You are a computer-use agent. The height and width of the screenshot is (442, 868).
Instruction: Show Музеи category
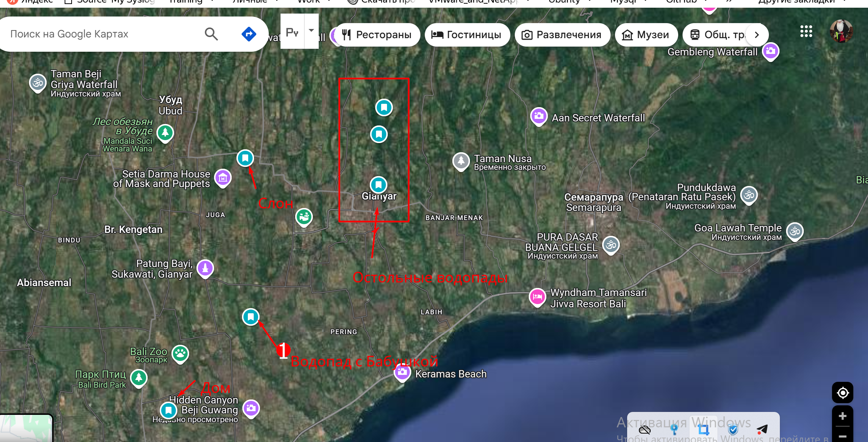646,35
